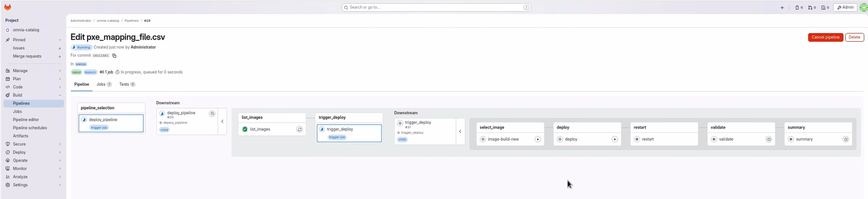Cancel the validate job
The height and width of the screenshot is (199, 868).
pos(769,139)
